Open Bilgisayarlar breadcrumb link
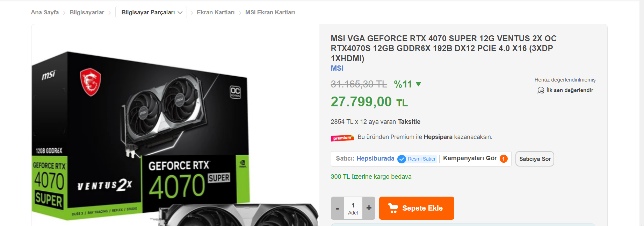Screen dimensions: 644x226 tap(87, 12)
